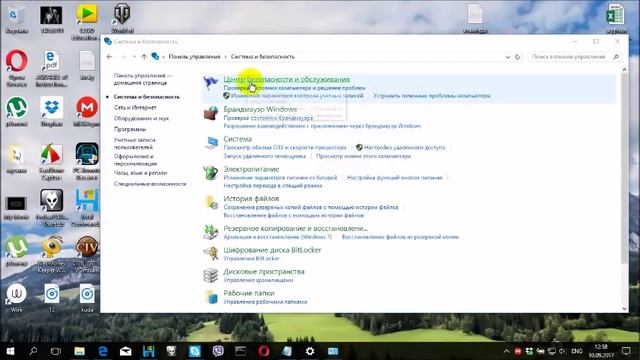The image size is (640, 360).
Task: Select Часы, язык и регион in sidebar
Action: [140, 173]
